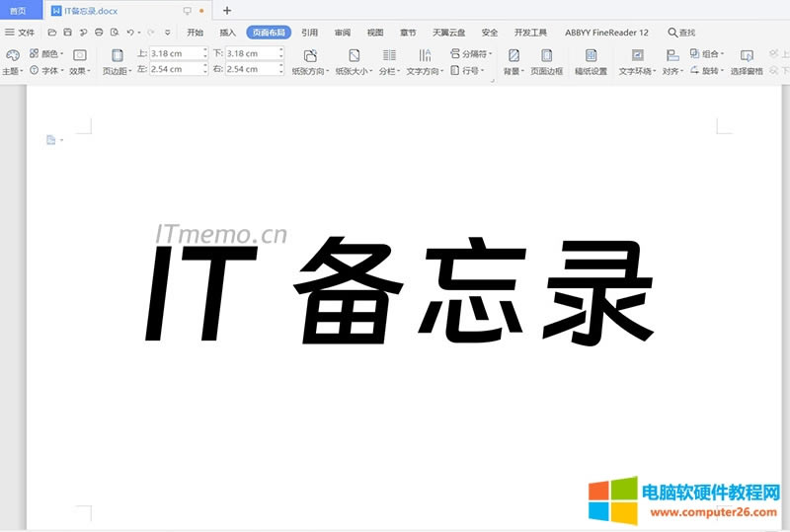Switch to the 首页 (Home) tab
The width and height of the screenshot is (790, 532).
pyautogui.click(x=19, y=10)
